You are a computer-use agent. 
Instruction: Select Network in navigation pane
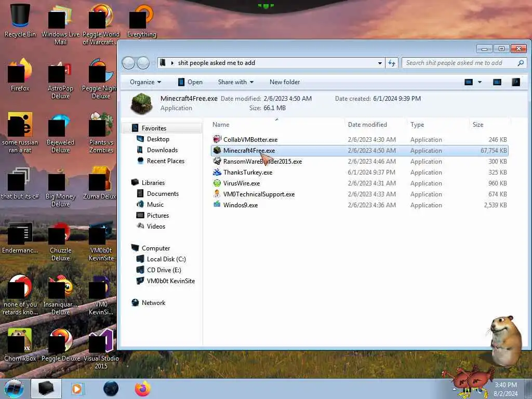[x=153, y=303]
